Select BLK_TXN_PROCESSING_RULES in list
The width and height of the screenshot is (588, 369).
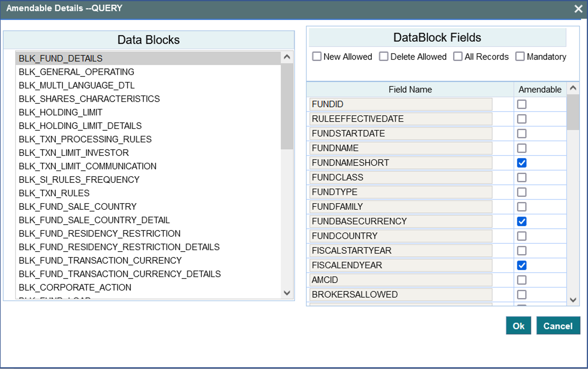pyautogui.click(x=85, y=139)
